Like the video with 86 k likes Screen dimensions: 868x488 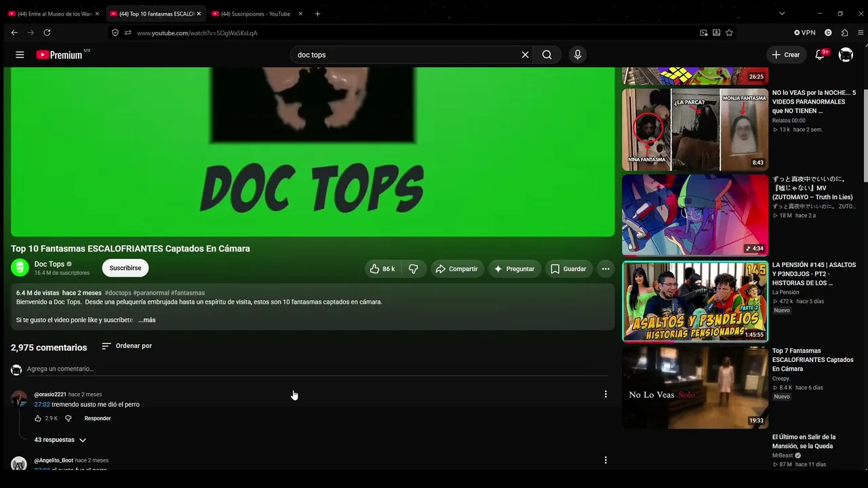382,269
